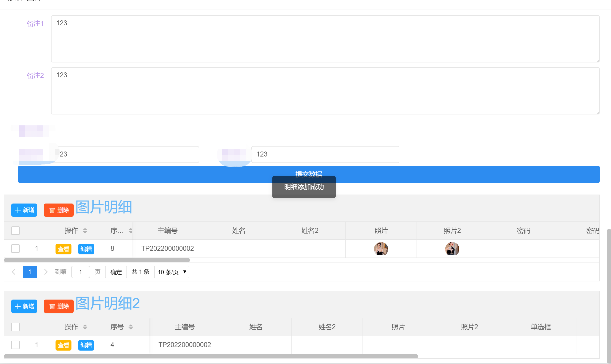Click the 备注1 text area

(x=325, y=39)
